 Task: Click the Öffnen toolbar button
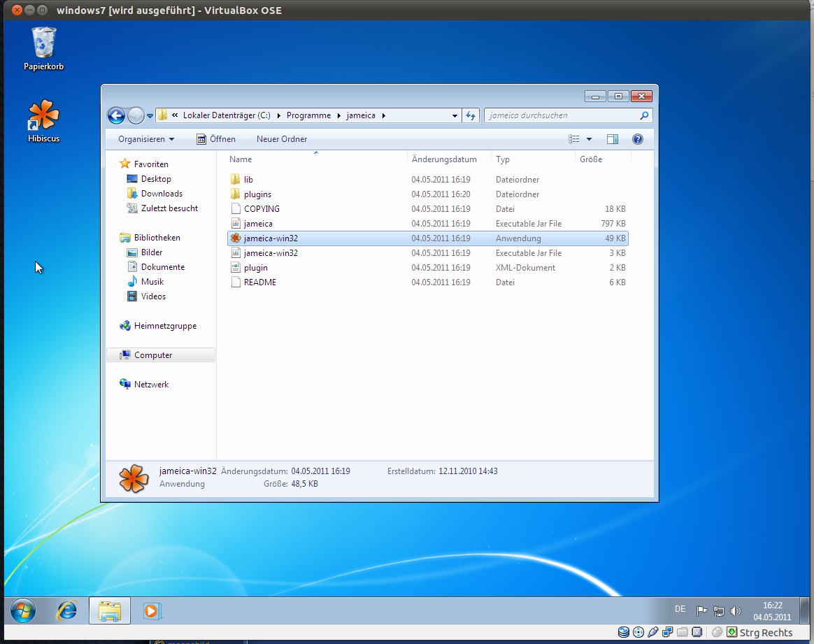click(216, 139)
